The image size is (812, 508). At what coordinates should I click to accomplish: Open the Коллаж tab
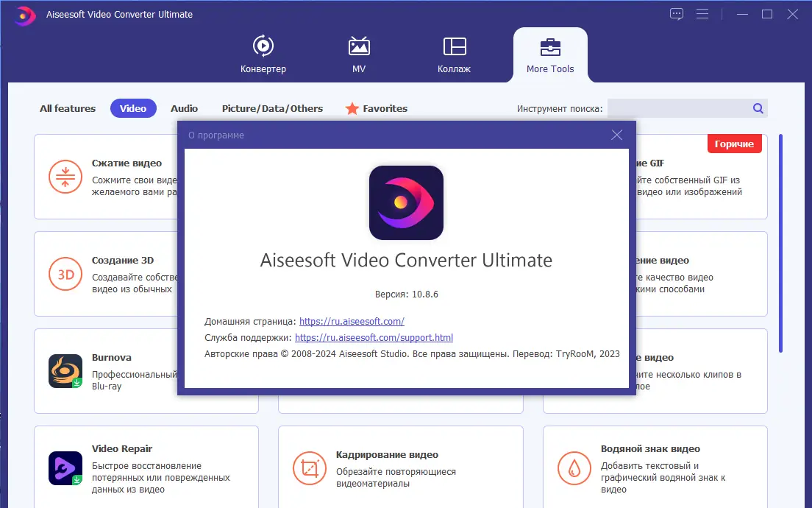(454, 54)
